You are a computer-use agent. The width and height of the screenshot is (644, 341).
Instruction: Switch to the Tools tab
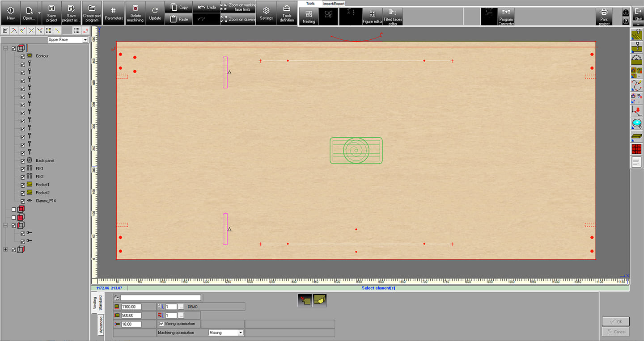(x=310, y=4)
